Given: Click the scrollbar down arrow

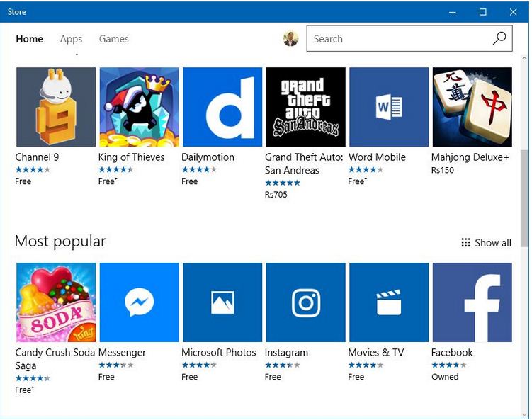Looking at the screenshot, I should pyautogui.click(x=524, y=414).
